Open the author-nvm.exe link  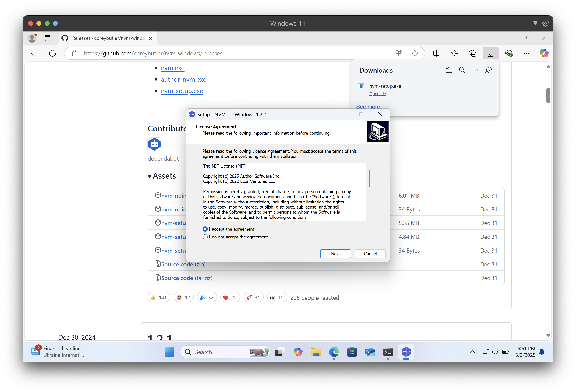(x=183, y=79)
